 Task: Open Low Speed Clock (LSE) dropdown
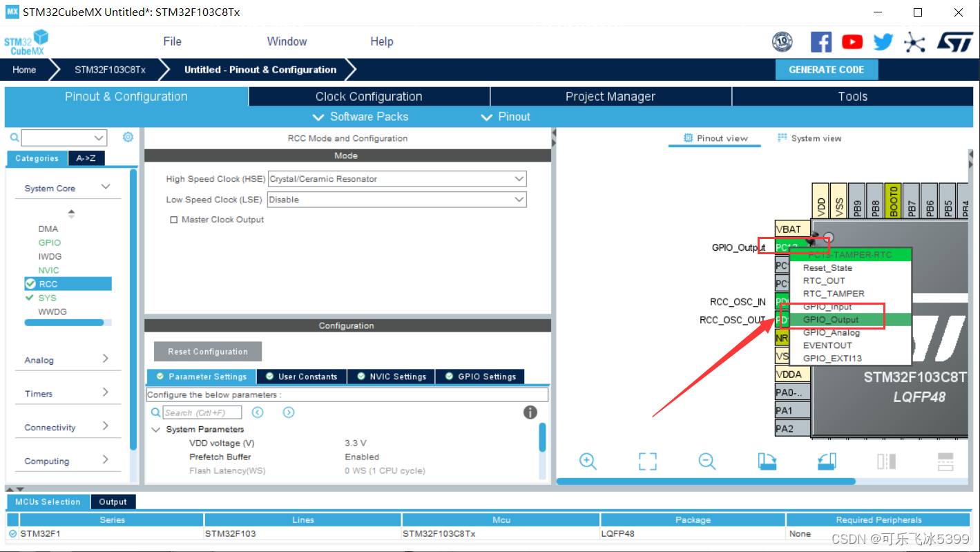(397, 200)
